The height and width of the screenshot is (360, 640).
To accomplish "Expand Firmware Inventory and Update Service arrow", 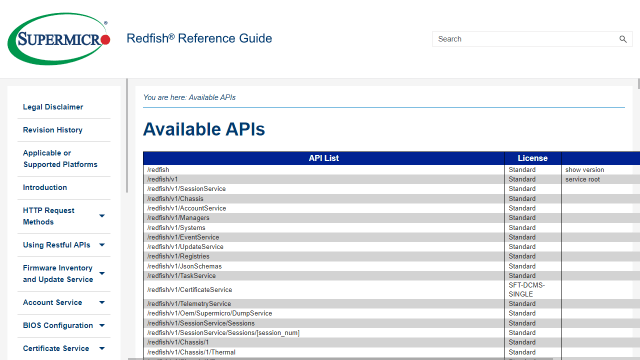I will (102, 273).
